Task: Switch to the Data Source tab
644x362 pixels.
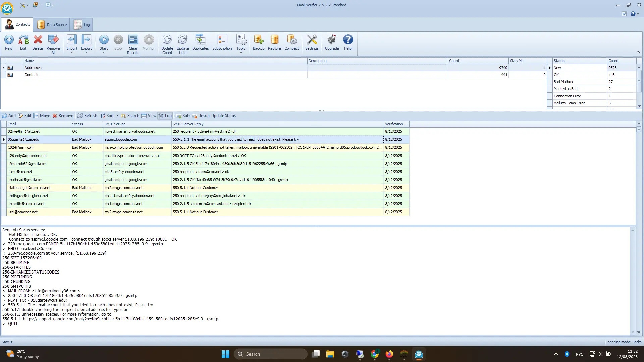Action: [x=52, y=24]
